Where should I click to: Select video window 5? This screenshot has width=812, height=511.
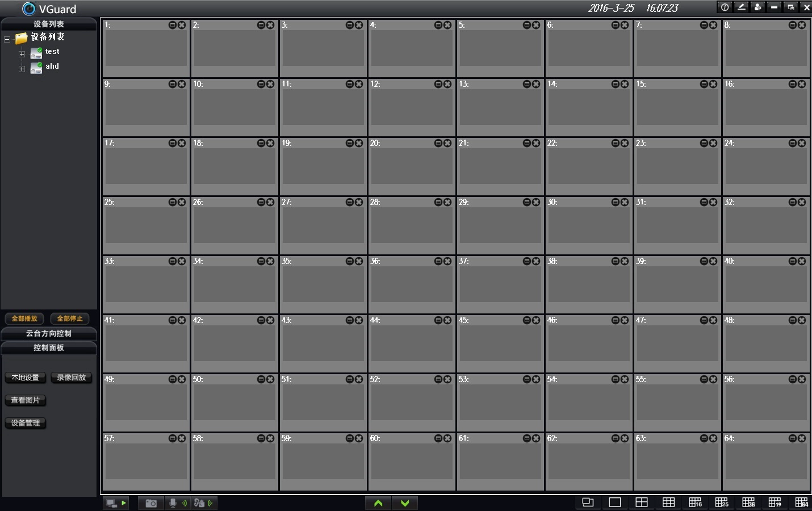point(500,48)
